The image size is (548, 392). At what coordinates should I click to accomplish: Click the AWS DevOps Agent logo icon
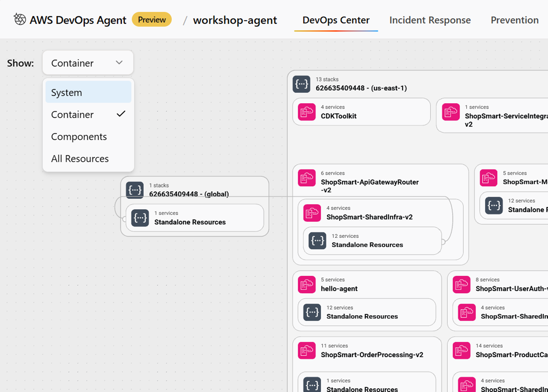coord(20,19)
